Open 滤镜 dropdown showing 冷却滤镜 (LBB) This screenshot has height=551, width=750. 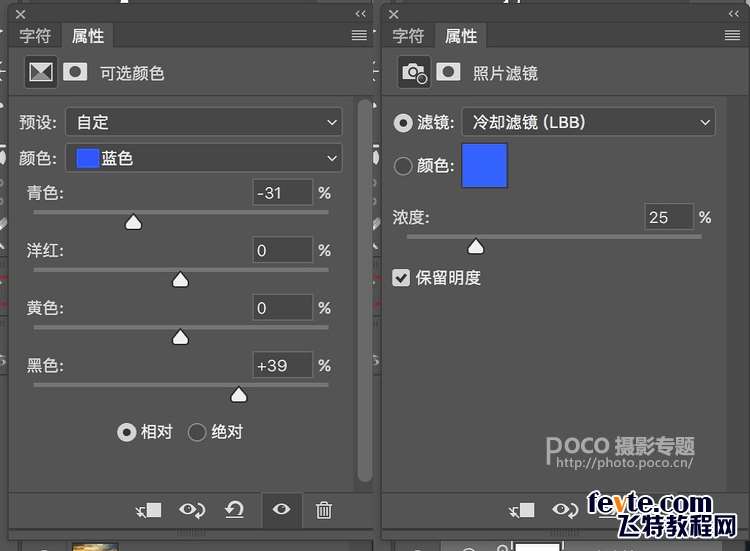tap(588, 122)
